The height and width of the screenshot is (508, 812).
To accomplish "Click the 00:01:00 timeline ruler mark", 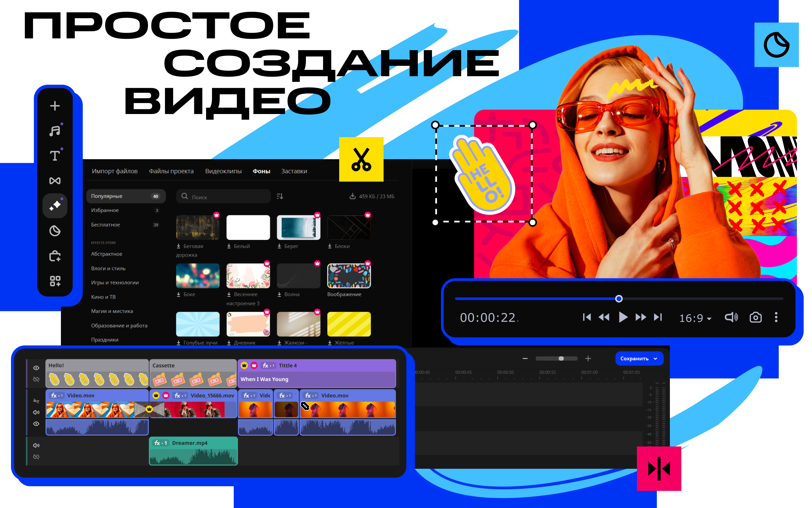I will tap(589, 372).
